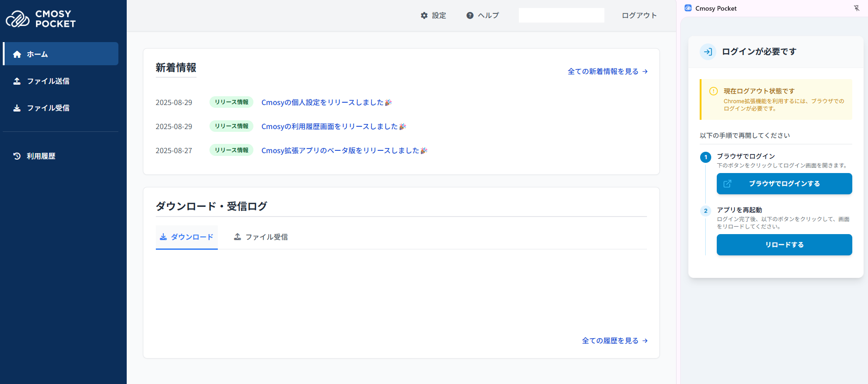
Task: Click the Cmosy Pocket extension icon in panel header
Action: [x=688, y=8]
